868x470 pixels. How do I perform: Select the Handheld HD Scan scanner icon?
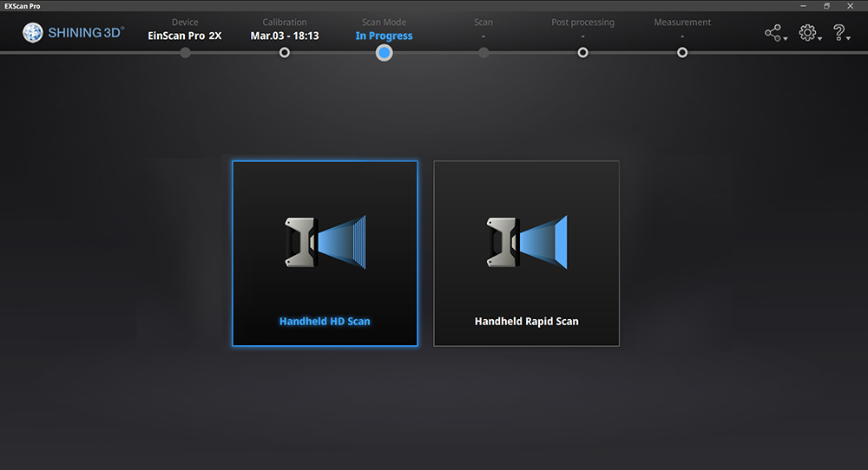[x=325, y=242]
